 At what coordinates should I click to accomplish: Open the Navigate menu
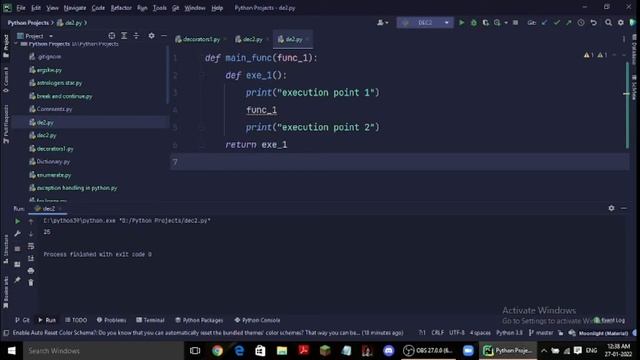pos(75,8)
